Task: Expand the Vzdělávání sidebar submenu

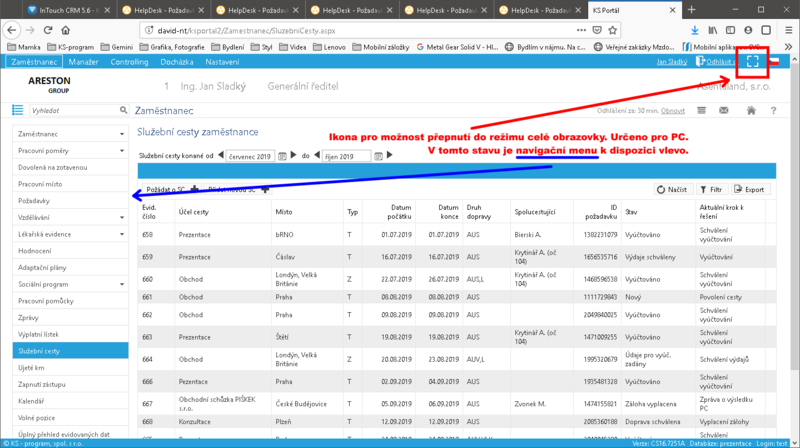Action: point(122,217)
